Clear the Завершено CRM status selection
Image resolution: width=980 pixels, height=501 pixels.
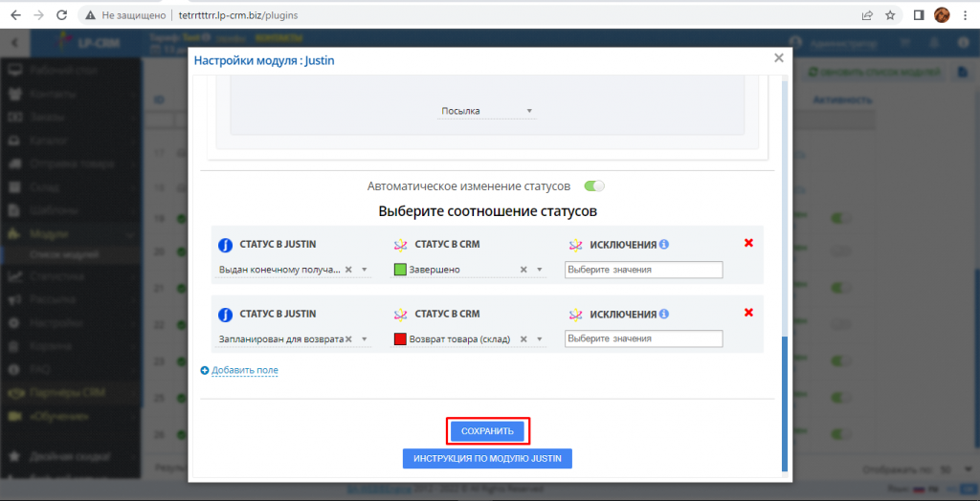pyautogui.click(x=523, y=270)
